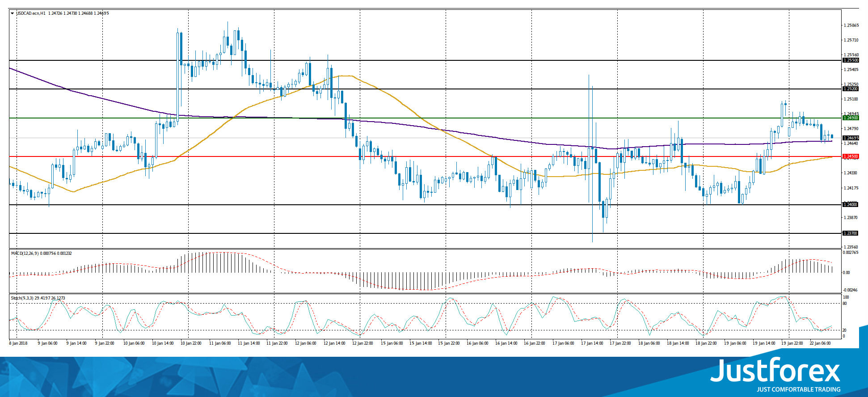
Task: Click the 1.25865 price axis value
Action: 851,25
